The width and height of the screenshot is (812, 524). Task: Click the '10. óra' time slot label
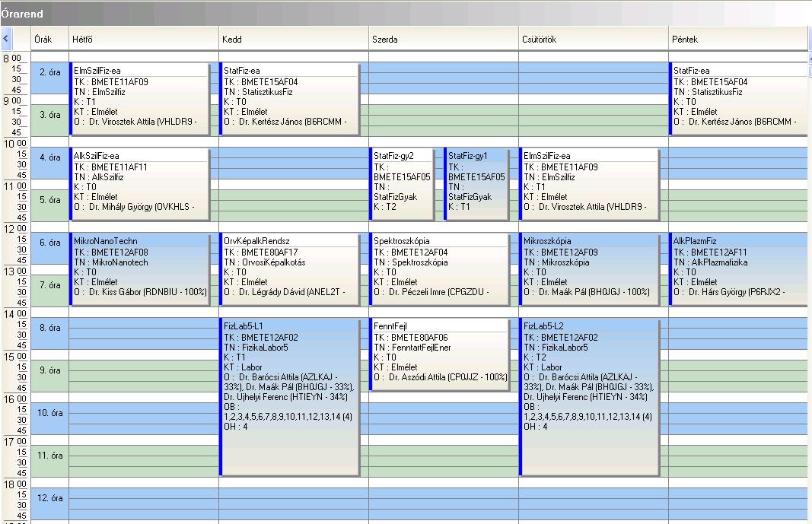tap(49, 413)
